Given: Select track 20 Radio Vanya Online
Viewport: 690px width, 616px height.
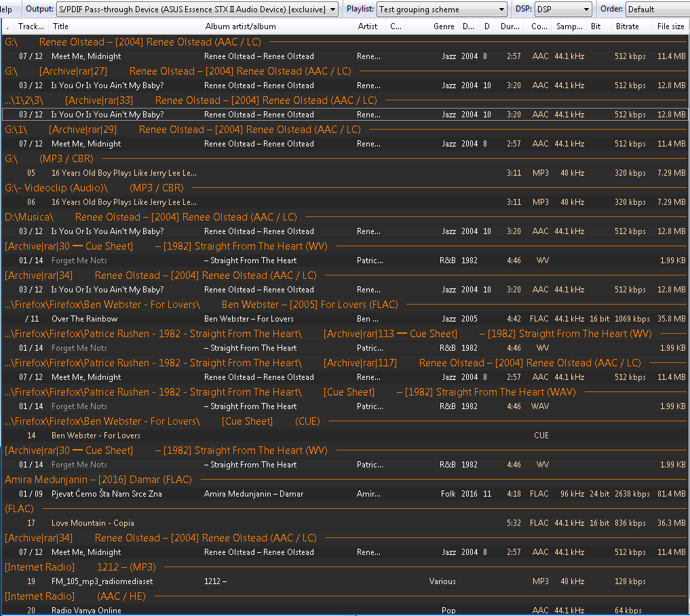Looking at the screenshot, I should 345,611.
